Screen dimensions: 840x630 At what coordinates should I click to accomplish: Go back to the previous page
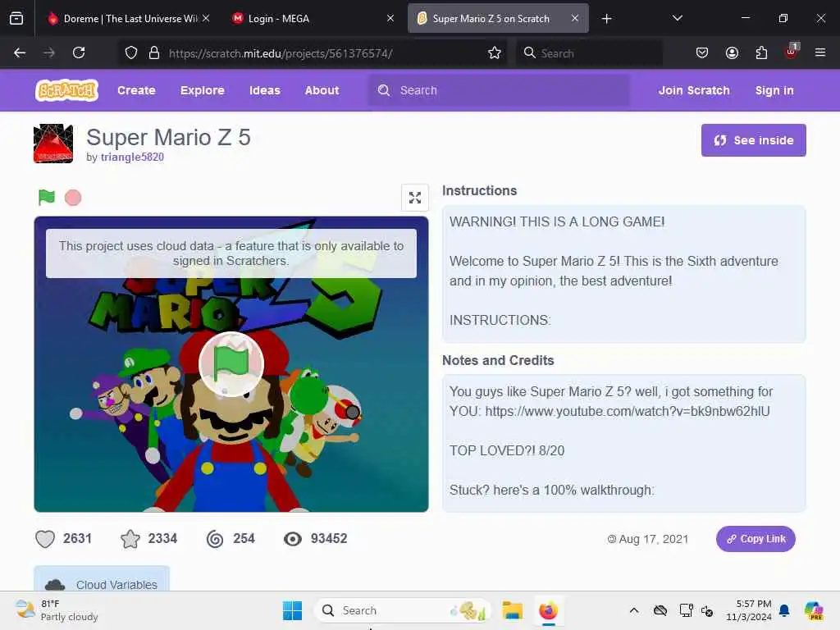[x=20, y=52]
